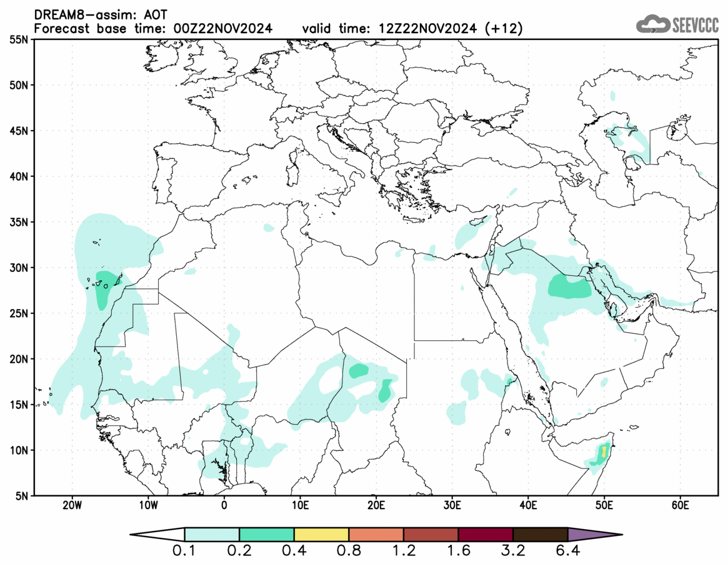Select the yellow 0.4–0.8 legend swatch
The width and height of the screenshot is (728, 566).
click(x=321, y=535)
